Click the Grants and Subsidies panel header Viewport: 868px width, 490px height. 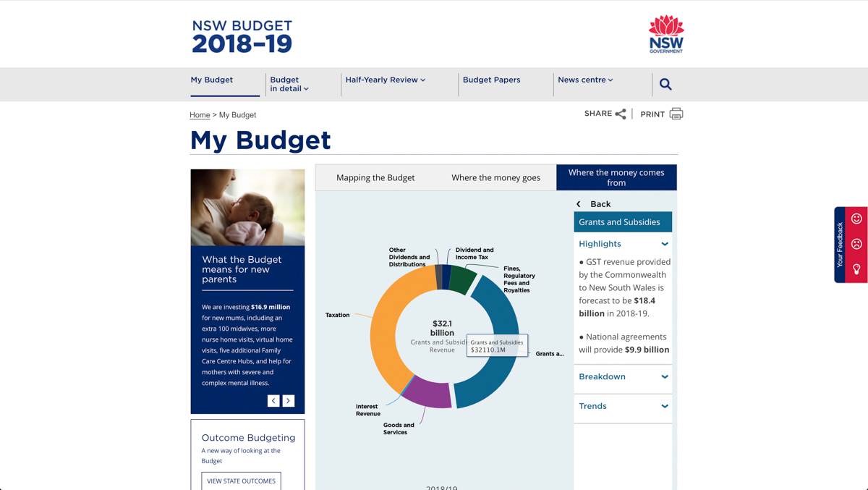(623, 222)
